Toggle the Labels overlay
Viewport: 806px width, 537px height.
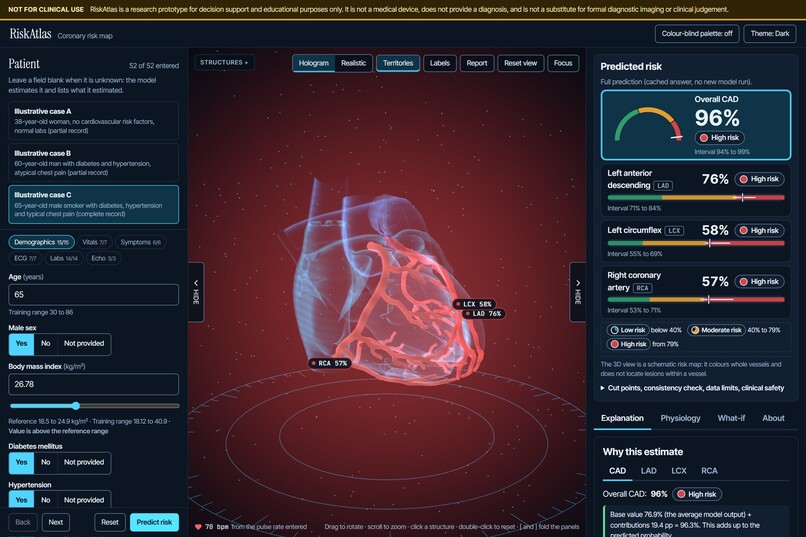tap(439, 63)
